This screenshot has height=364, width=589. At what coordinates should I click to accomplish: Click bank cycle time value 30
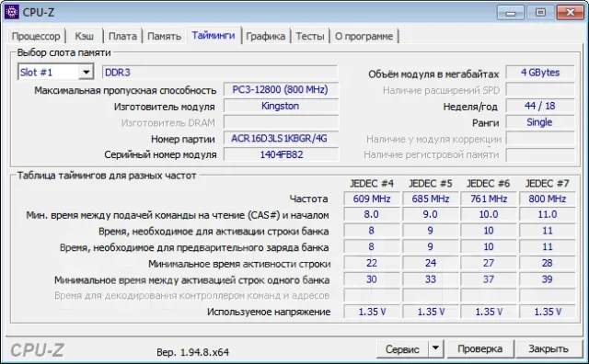372,279
